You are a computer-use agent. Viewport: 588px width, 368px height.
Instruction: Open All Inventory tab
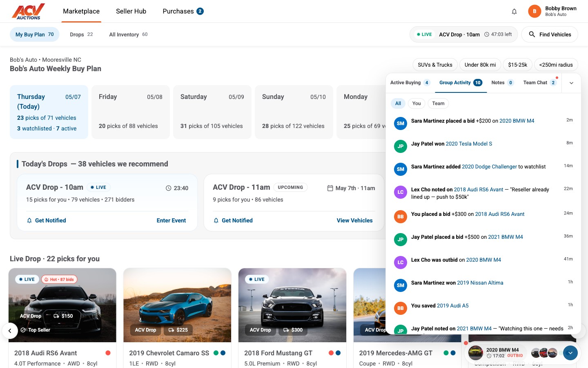point(128,34)
